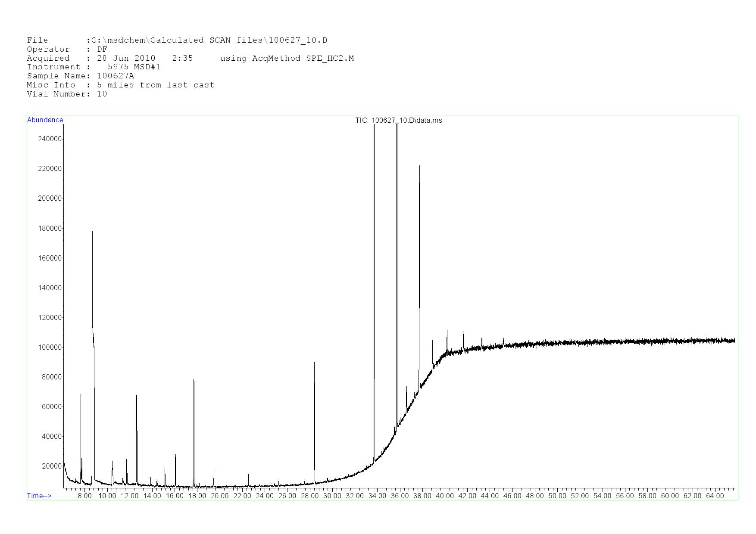The image size is (756, 534).
Task: Click the Misc Info '5 miles from last cast' text
Action: click(156, 85)
